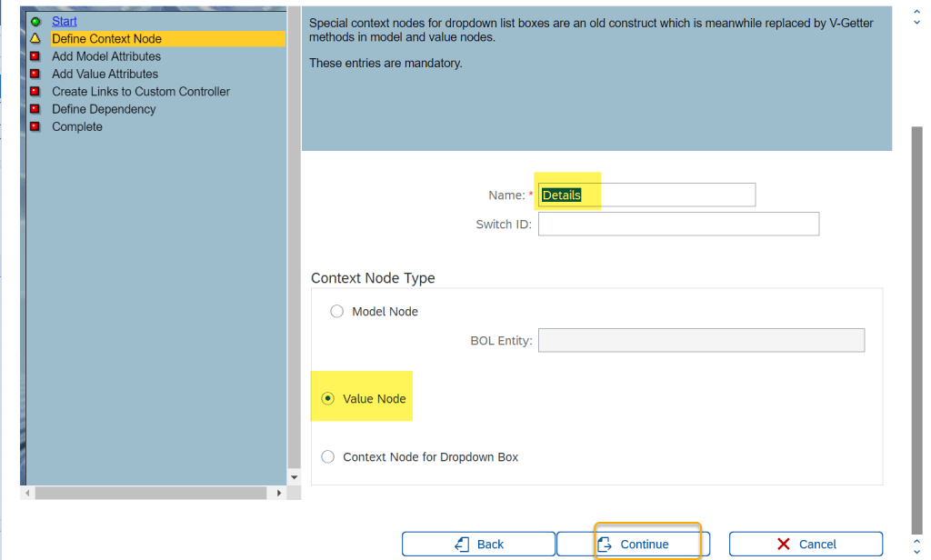Choose Context Node for Dropdown Box option
This screenshot has height=560, width=931.
point(328,457)
